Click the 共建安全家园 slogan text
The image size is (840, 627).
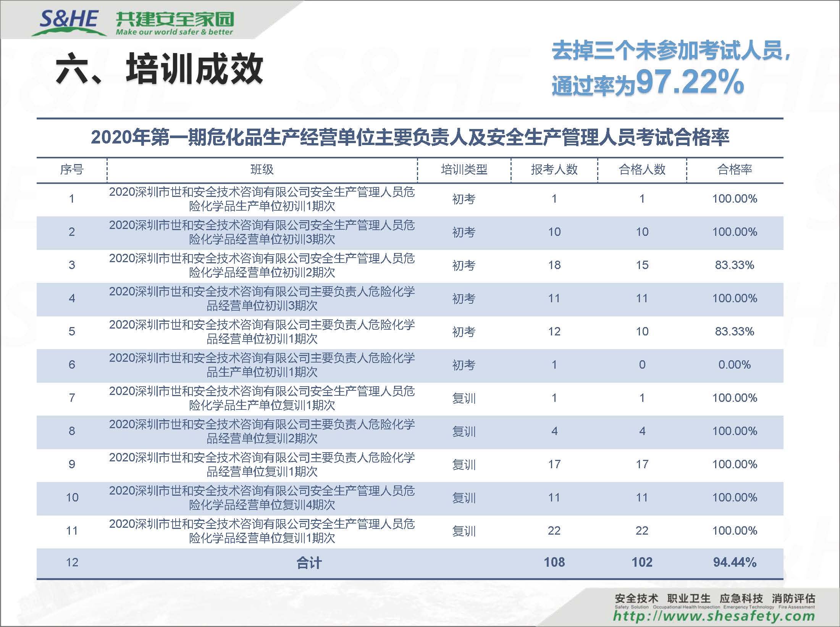pyautogui.click(x=175, y=19)
